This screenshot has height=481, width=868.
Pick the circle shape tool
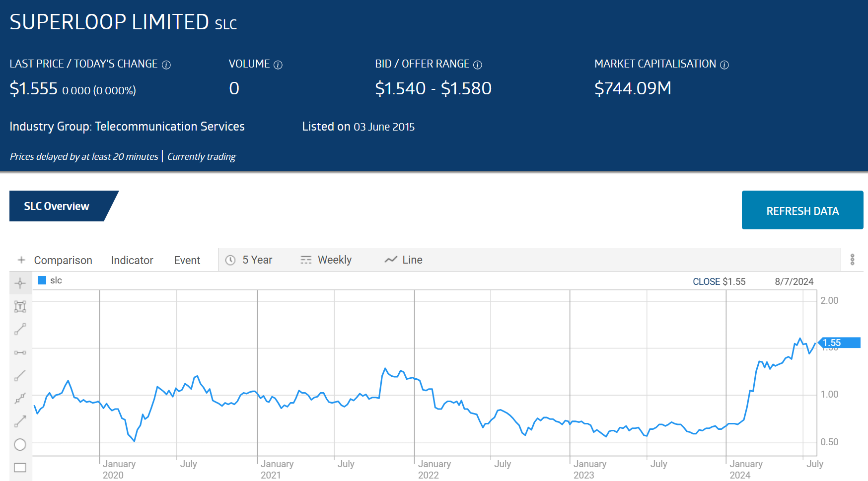coord(20,444)
